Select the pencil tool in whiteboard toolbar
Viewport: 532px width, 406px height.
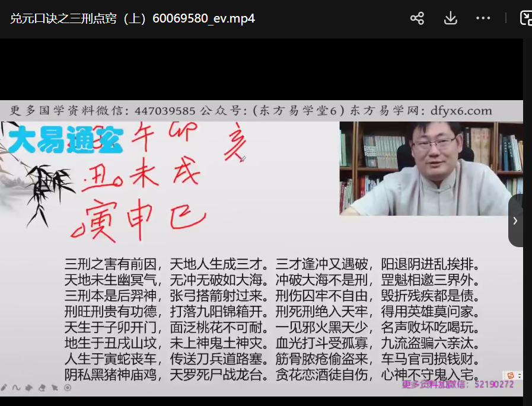(4, 388)
